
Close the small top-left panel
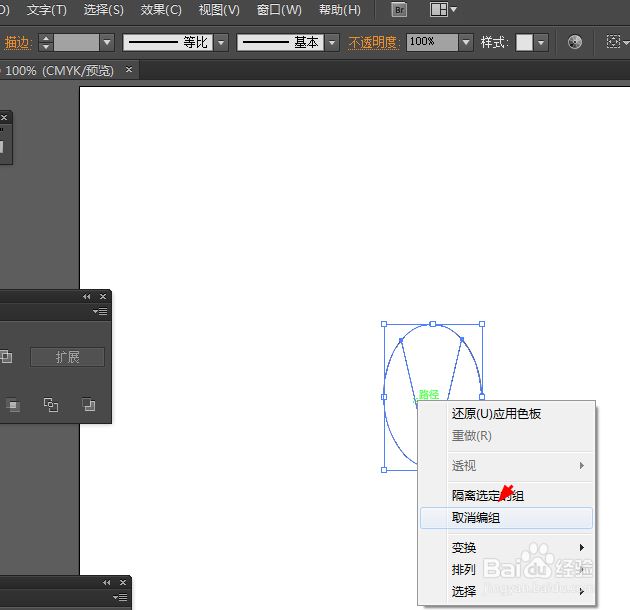pyautogui.click(x=4, y=117)
